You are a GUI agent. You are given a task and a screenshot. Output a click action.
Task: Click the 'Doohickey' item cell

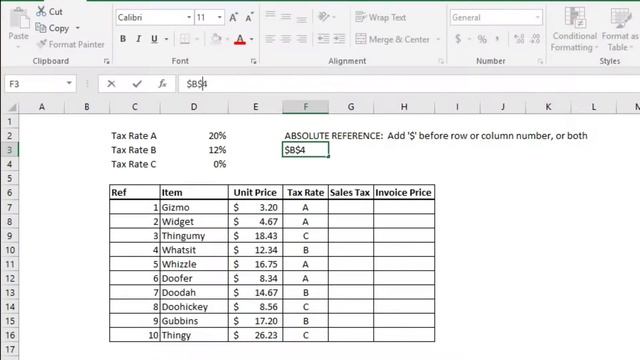tap(194, 307)
